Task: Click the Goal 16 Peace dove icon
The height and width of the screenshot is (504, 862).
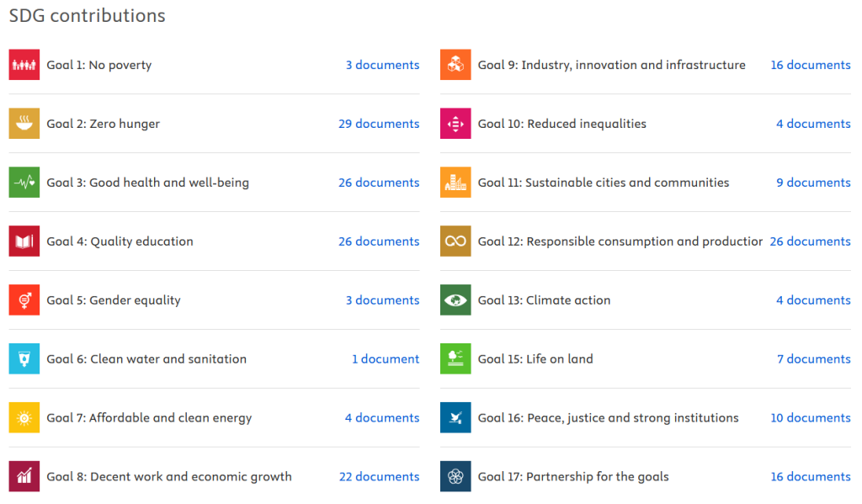Action: [x=455, y=418]
